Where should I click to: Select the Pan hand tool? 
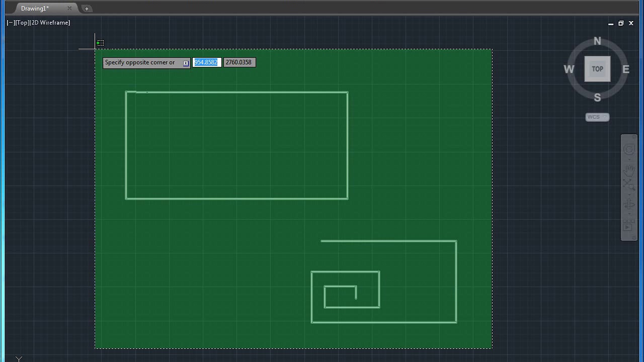[x=629, y=170]
